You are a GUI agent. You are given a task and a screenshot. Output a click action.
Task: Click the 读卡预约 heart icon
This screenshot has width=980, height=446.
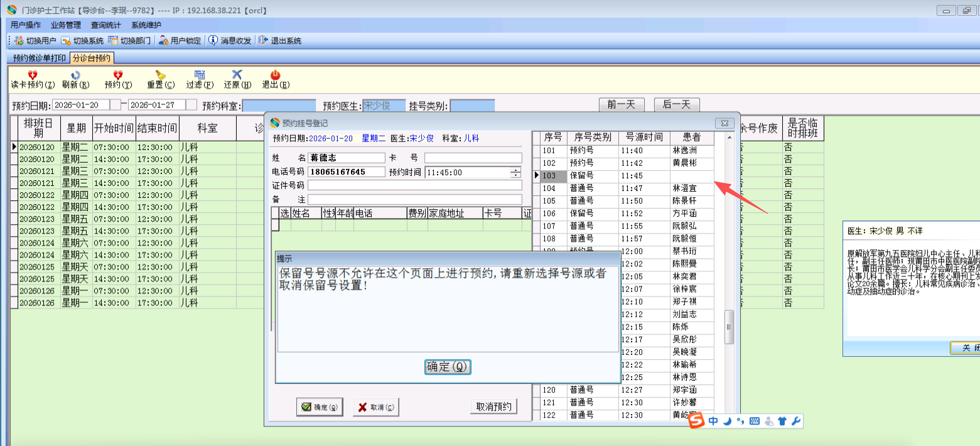tap(32, 74)
